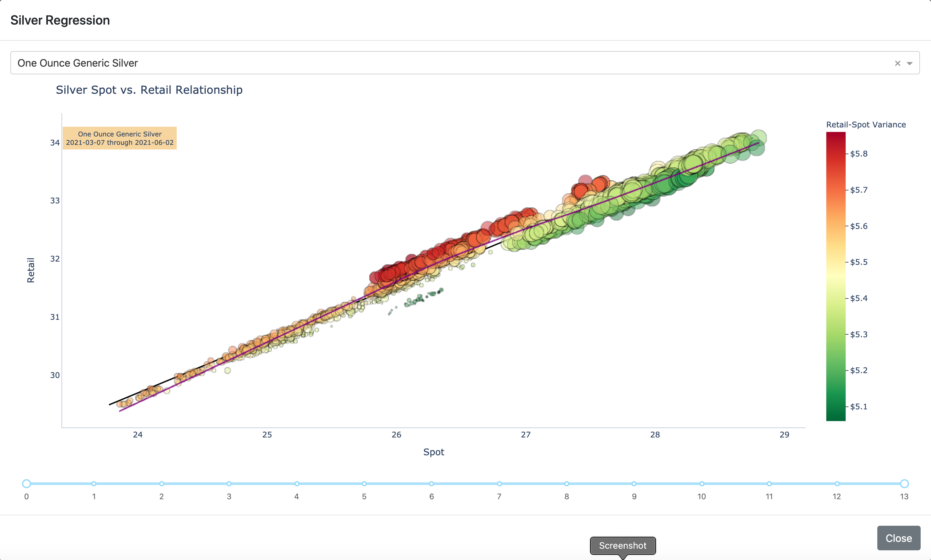Open the product dropdown arrow
The height and width of the screenshot is (560, 931).
click(x=909, y=63)
